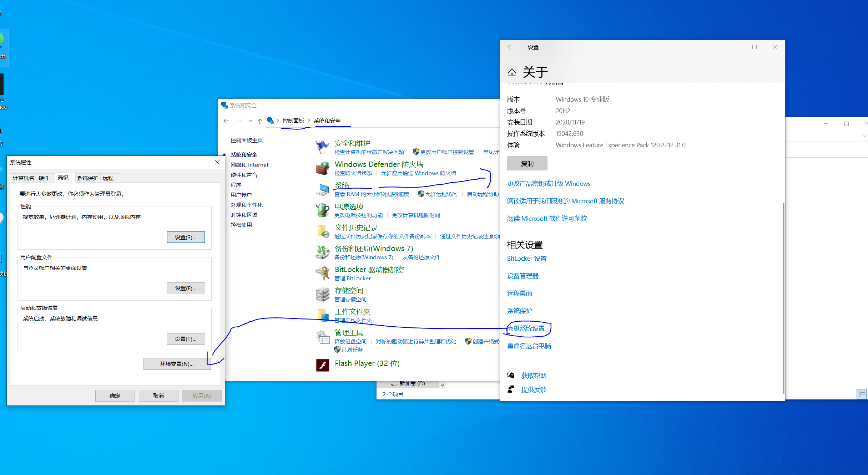Click 管理 BitLocker link
The height and width of the screenshot is (475, 868).
point(353,278)
